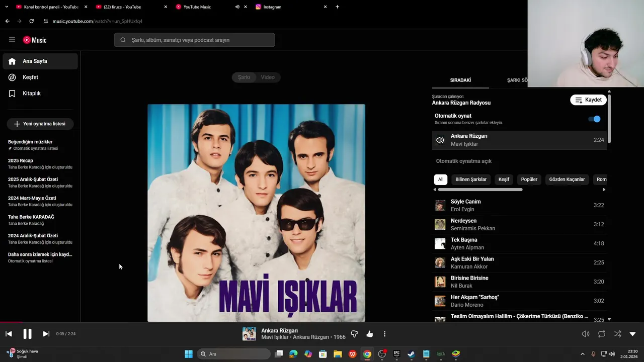644x362 pixels.
Task: Open the player bar three-dot menu
Action: (384, 334)
